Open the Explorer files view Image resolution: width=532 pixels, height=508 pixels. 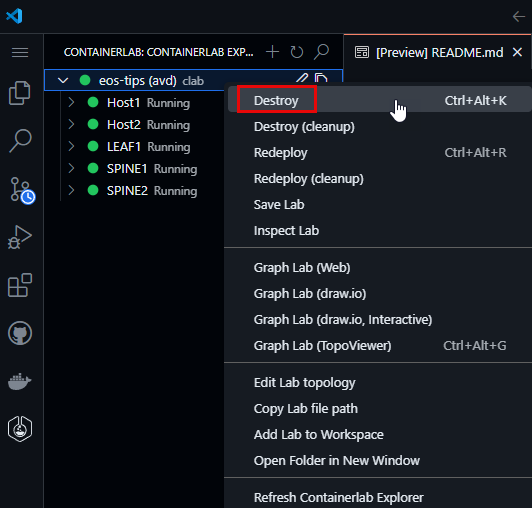(20, 93)
